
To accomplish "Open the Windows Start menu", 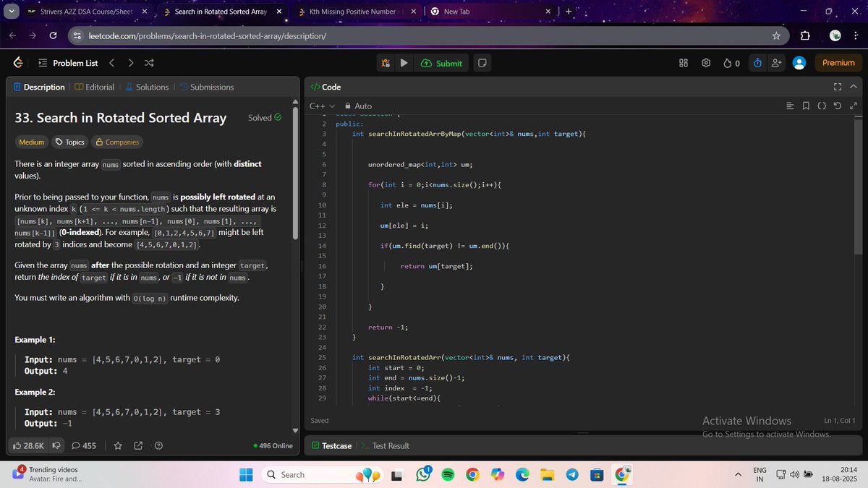I will point(246,475).
